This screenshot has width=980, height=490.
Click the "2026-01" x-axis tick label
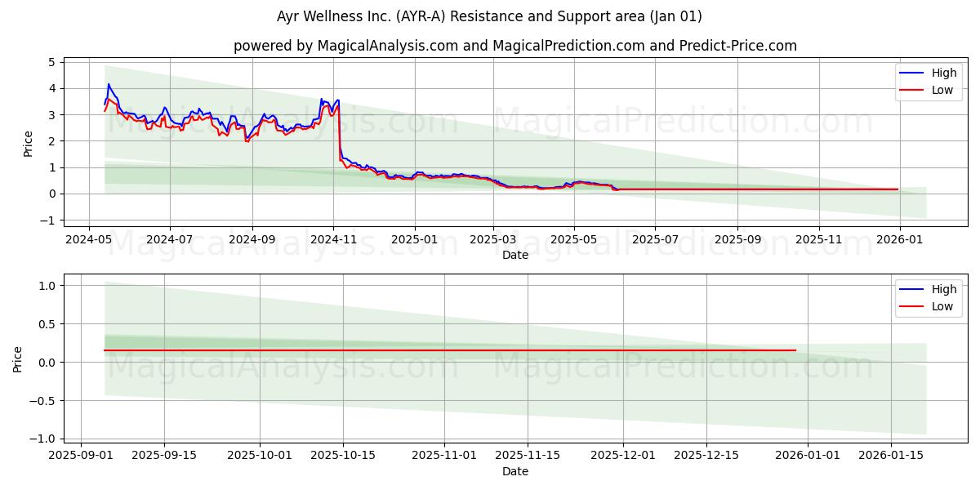pos(900,239)
